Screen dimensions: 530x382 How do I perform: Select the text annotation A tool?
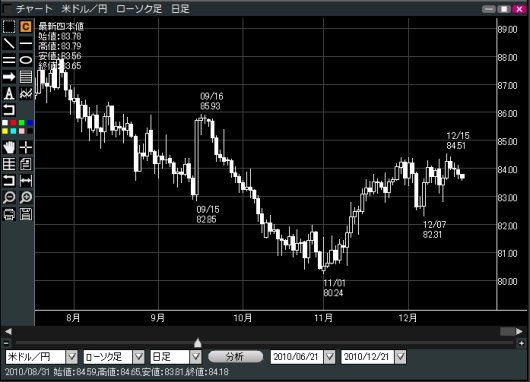click(9, 94)
